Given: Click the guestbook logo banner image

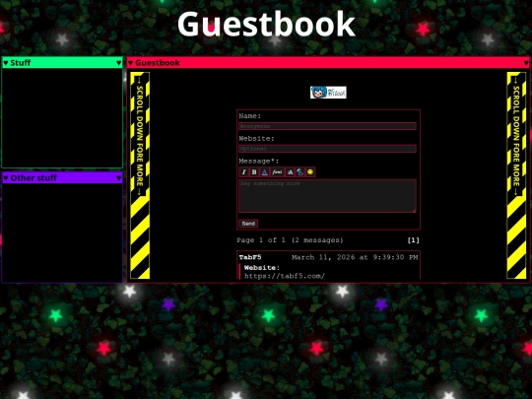Looking at the screenshot, I should click(x=328, y=93).
